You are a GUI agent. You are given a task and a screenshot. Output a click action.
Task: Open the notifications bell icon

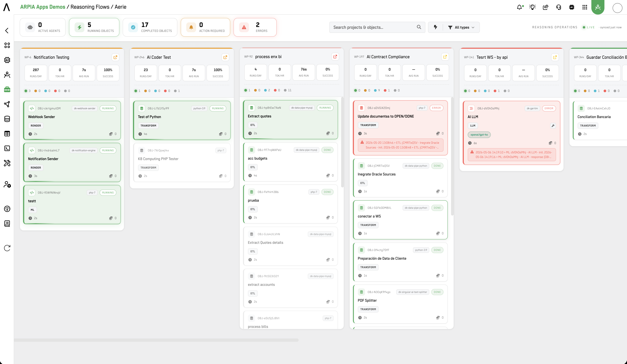(x=520, y=7)
